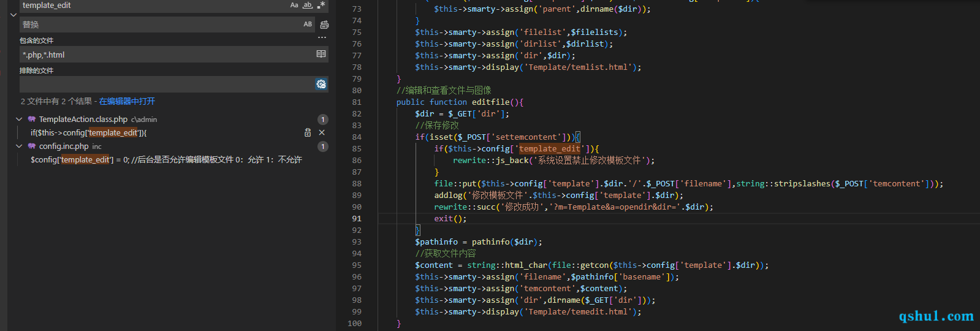Viewport: 980px width, 331px height.
Task: Click the PHP file icon of config.inc.php
Action: coord(32,146)
